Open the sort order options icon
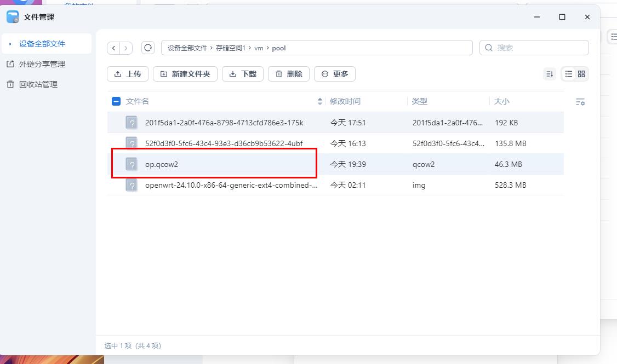 (x=549, y=74)
